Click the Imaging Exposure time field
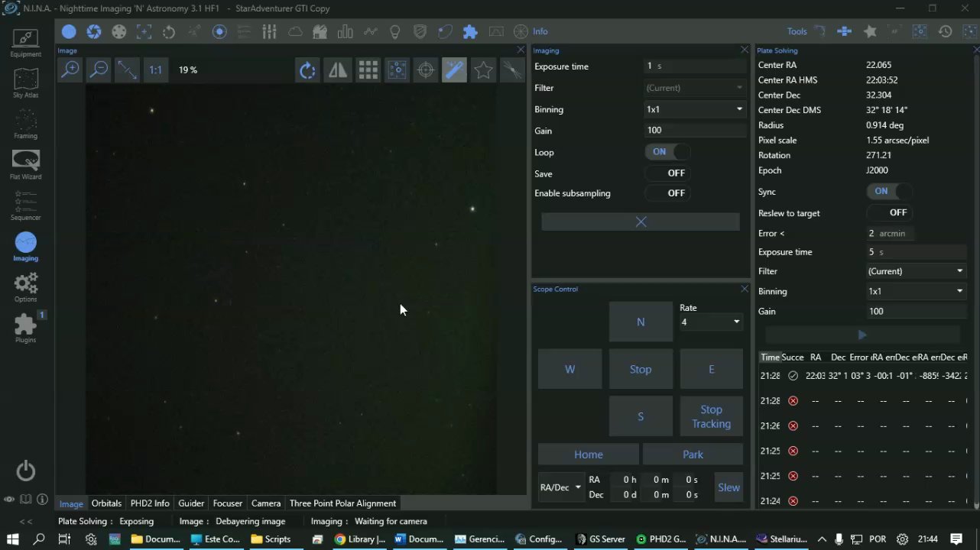The height and width of the screenshot is (550, 980). coord(695,66)
